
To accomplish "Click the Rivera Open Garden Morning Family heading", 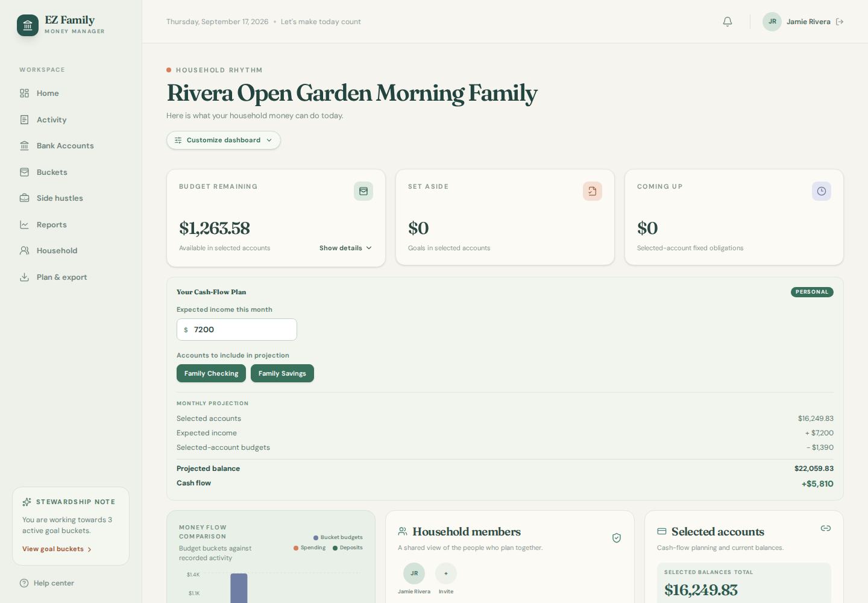I will point(352,93).
